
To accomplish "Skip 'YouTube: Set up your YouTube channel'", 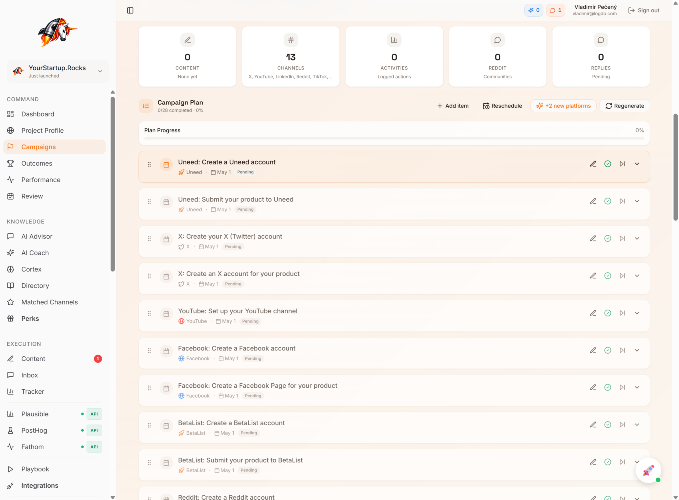I will click(622, 313).
